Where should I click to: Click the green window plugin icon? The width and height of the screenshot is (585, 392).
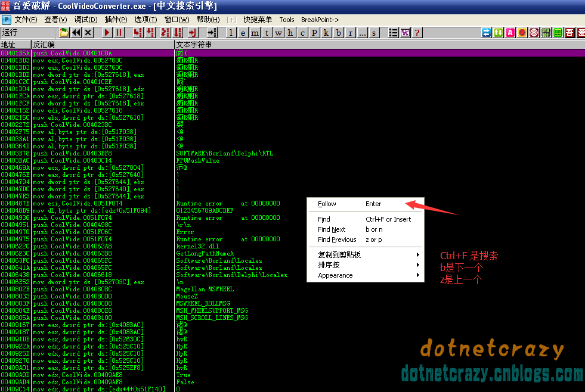558,33
